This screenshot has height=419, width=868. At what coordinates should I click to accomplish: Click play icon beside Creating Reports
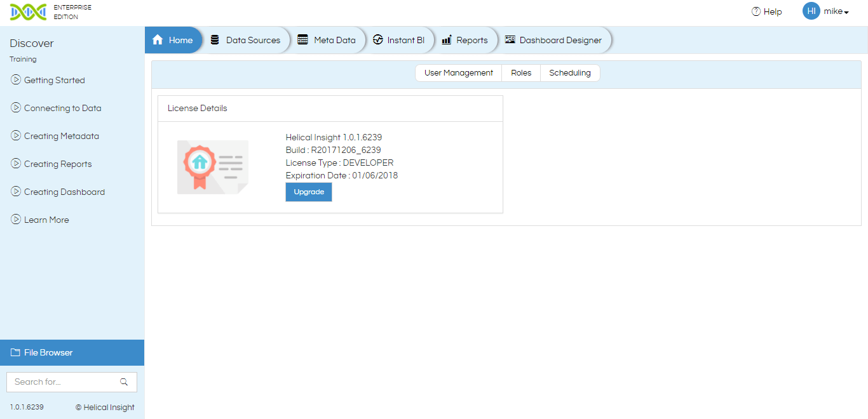coord(16,164)
